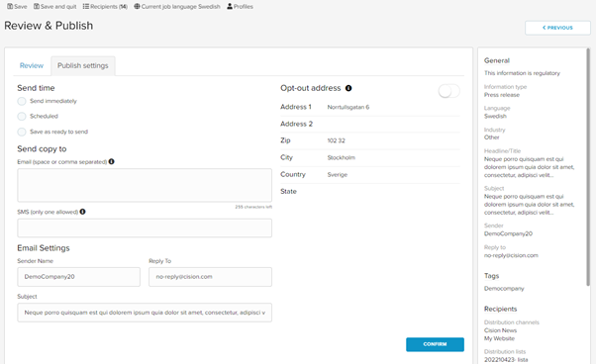
Task: Choose the Send immediately option
Action: [x=22, y=101]
